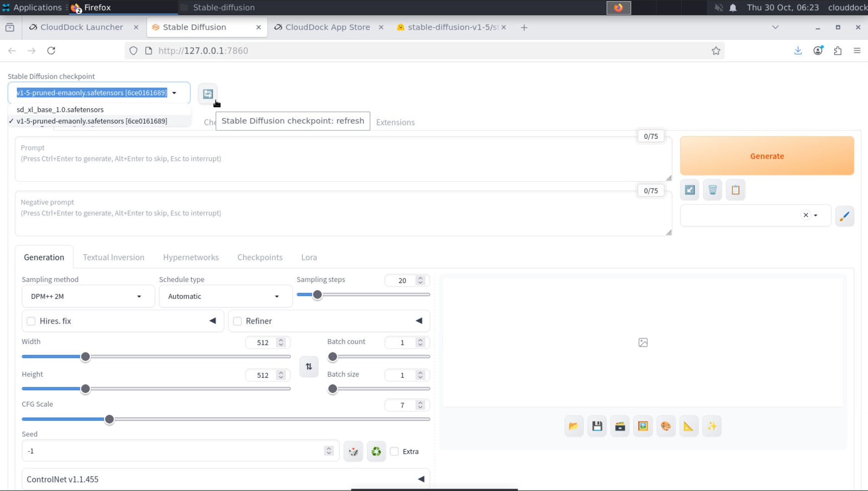The height and width of the screenshot is (491, 868).
Task: Enable the Refiner checkbox
Action: pos(237,321)
